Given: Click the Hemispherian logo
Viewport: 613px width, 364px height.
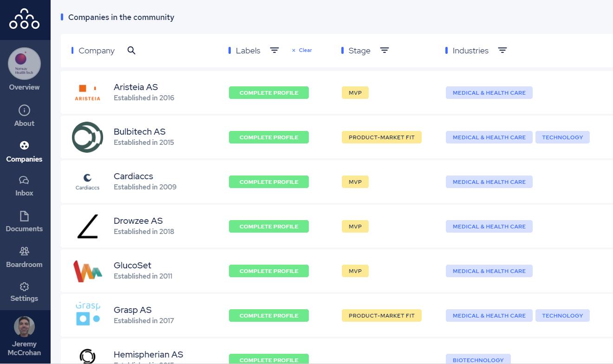Looking at the screenshot, I should tap(87, 357).
